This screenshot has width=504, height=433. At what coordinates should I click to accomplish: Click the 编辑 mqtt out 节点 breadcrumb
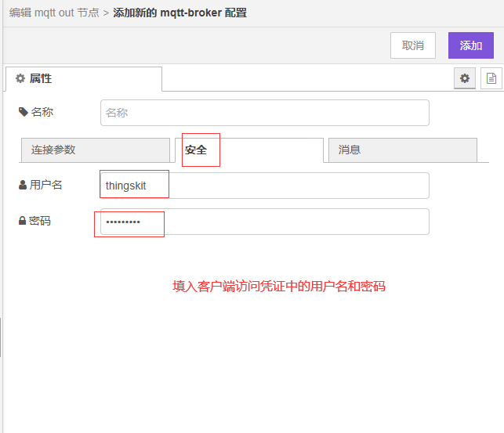[x=54, y=13]
